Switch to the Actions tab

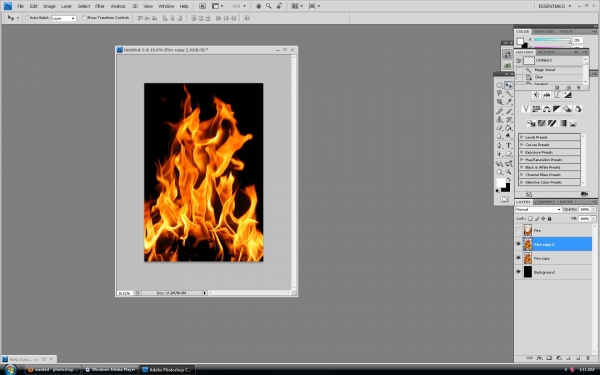pos(546,52)
